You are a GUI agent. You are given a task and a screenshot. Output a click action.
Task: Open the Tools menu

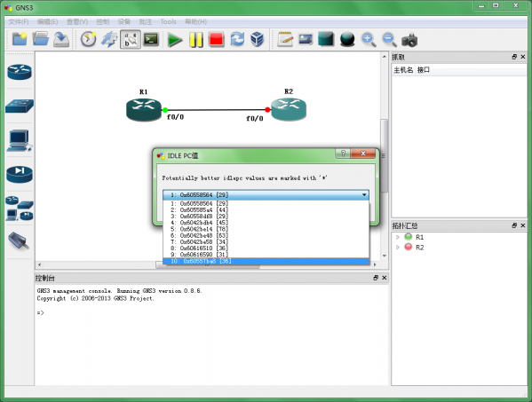click(x=168, y=21)
